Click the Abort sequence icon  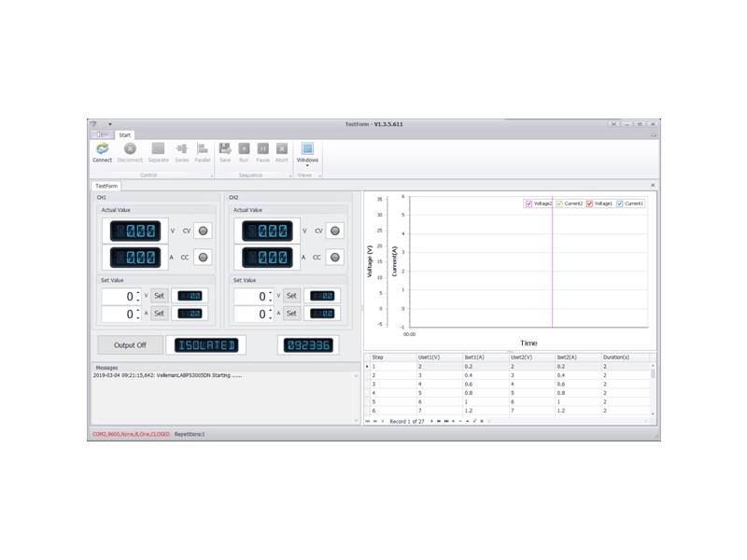(281, 148)
